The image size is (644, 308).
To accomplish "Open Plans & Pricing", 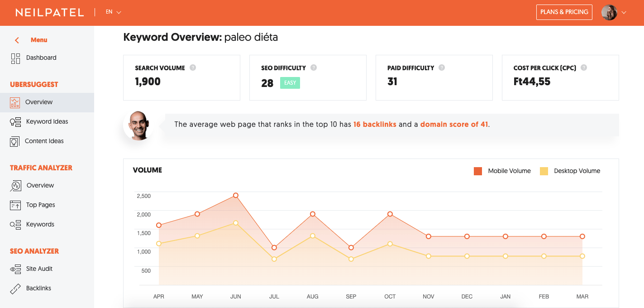I will click(564, 12).
